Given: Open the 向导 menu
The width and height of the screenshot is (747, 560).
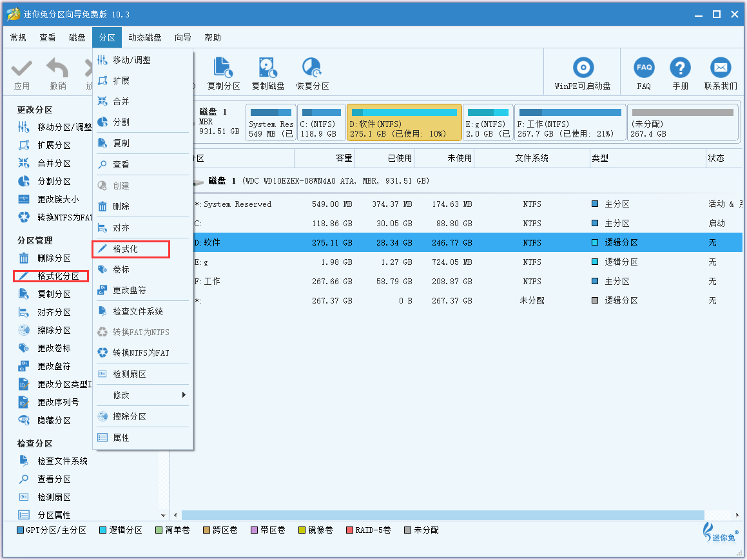Looking at the screenshot, I should pos(183,37).
